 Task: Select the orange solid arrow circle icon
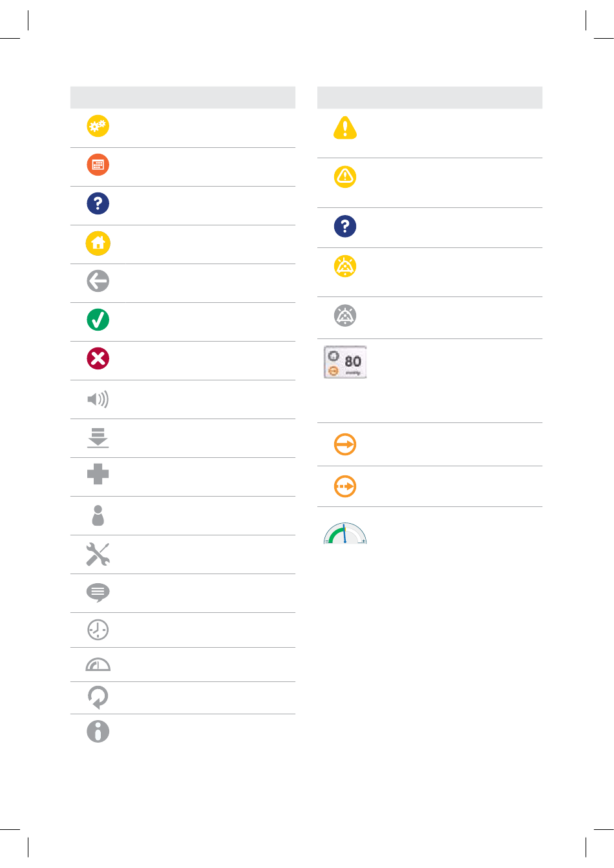click(x=345, y=444)
